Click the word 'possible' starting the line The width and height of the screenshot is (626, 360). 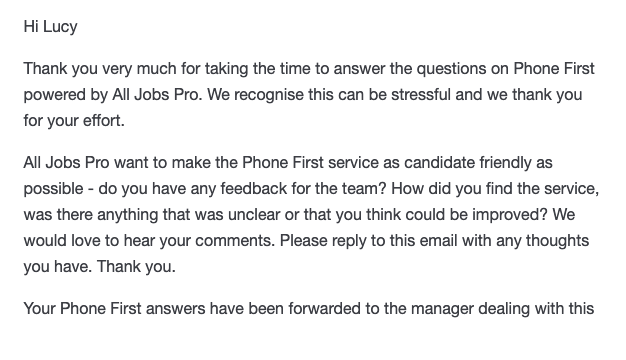(53, 189)
